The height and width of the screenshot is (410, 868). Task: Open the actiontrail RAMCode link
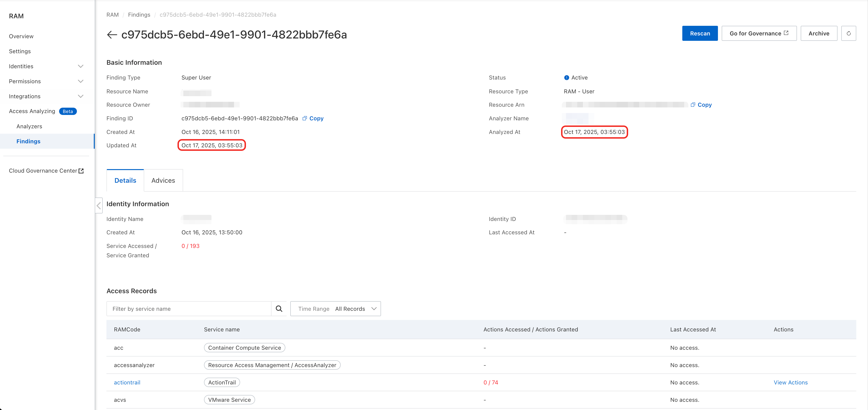127,382
